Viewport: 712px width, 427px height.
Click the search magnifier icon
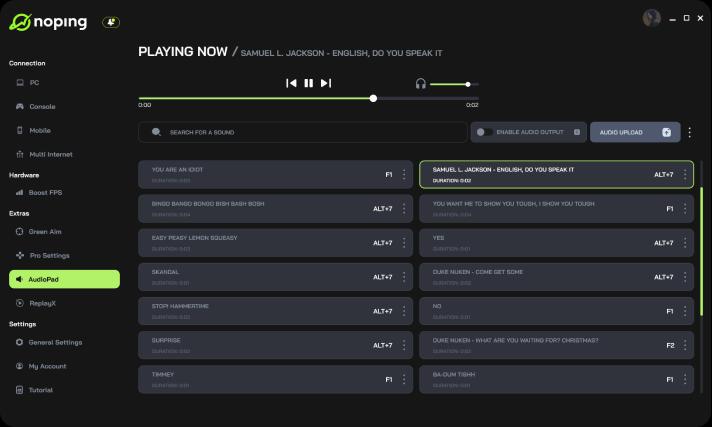[x=156, y=132]
